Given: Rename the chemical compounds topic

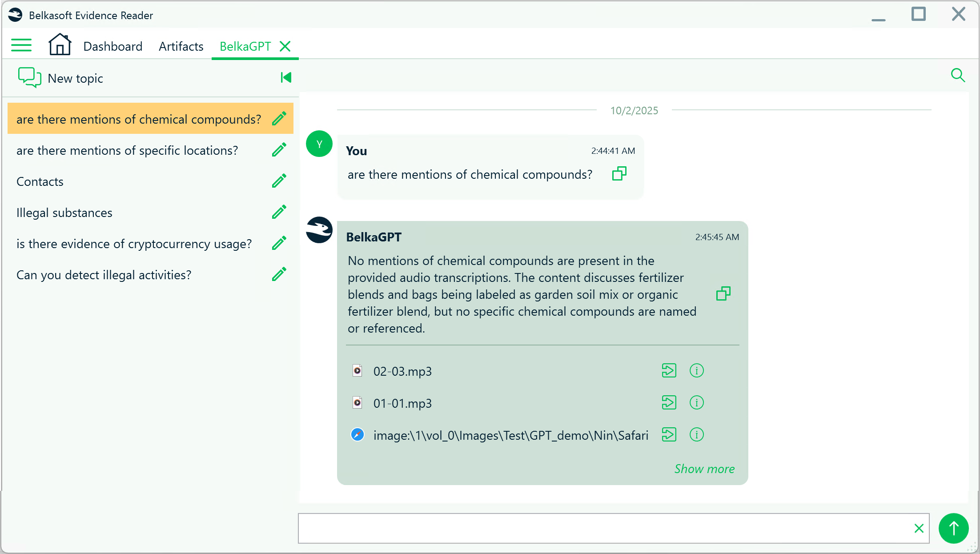Looking at the screenshot, I should point(279,119).
